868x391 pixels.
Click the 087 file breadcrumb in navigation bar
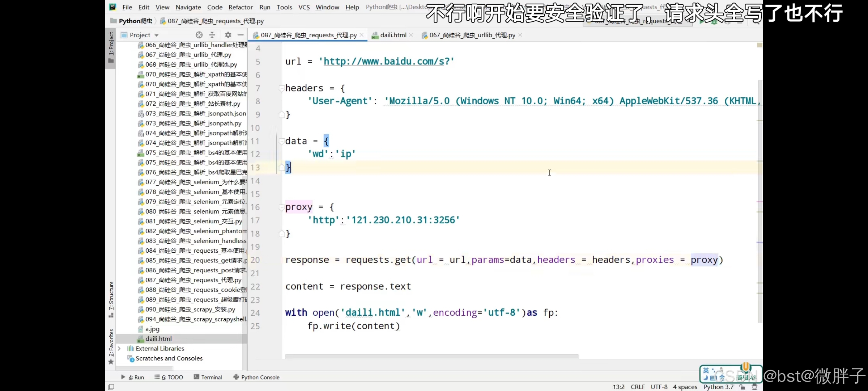tap(212, 21)
